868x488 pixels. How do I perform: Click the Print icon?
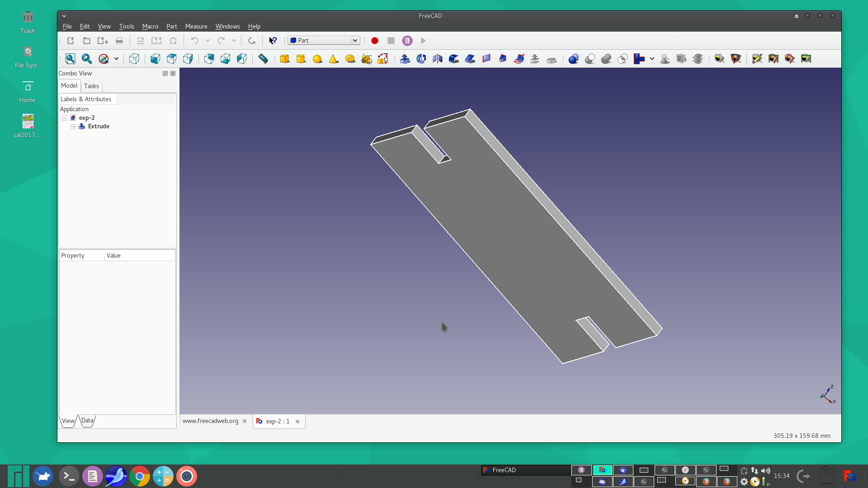point(119,41)
